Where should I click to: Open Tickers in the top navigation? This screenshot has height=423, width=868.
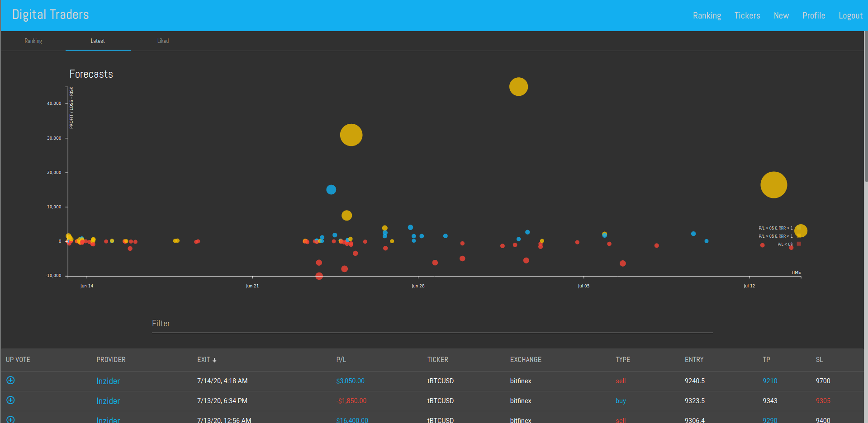click(747, 15)
